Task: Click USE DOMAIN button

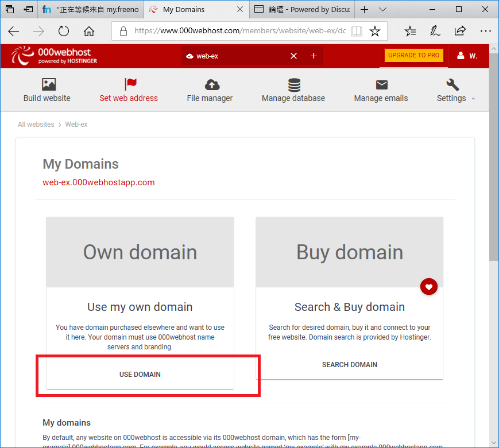Action: pyautogui.click(x=140, y=374)
